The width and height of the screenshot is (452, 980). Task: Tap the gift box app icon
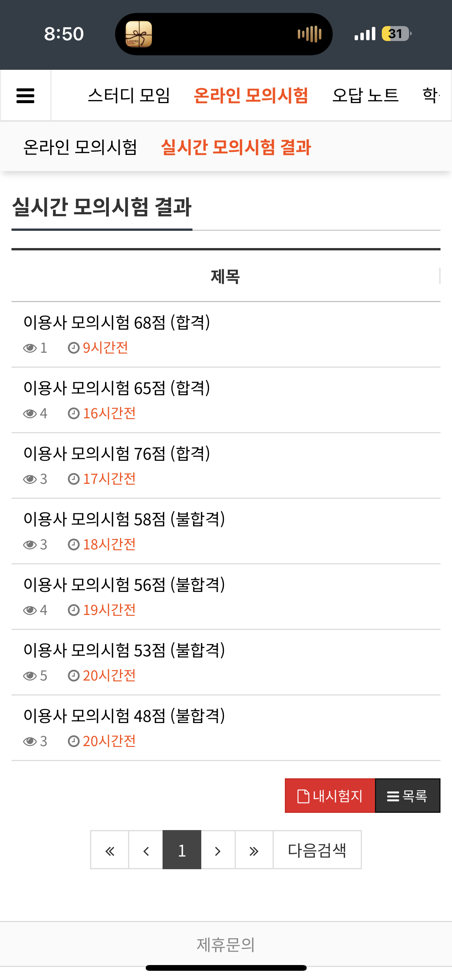point(139,34)
